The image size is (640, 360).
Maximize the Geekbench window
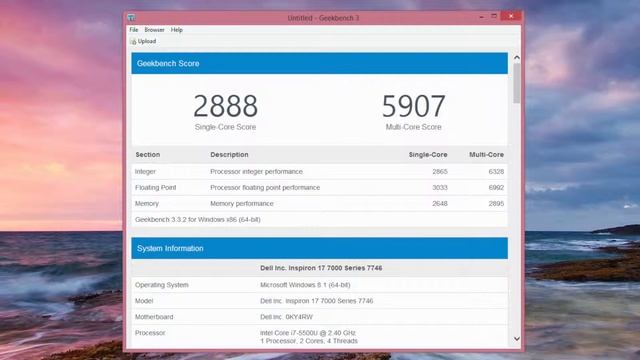[494, 16]
